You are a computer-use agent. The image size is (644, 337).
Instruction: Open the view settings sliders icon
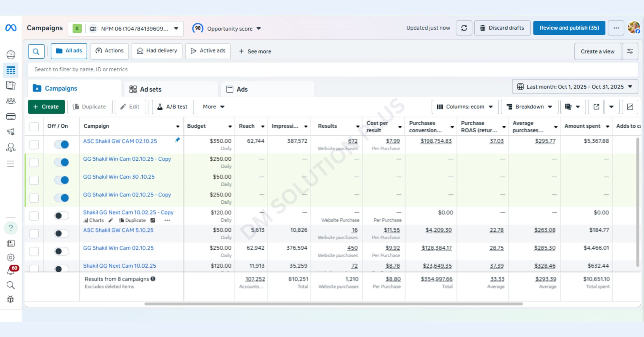click(630, 51)
